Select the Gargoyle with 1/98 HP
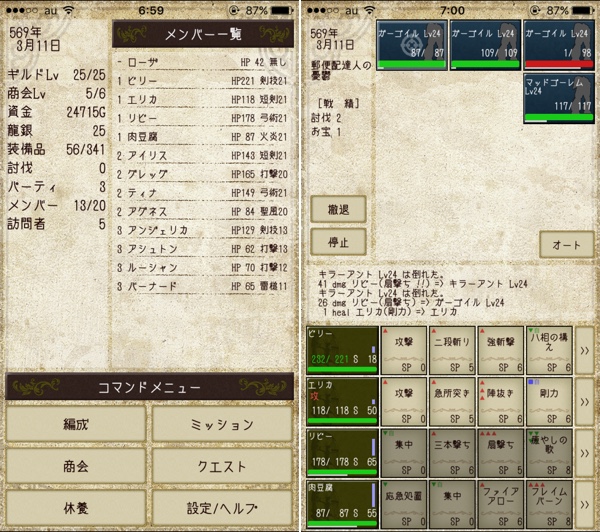Screen dimensions: 600x532 [559, 45]
